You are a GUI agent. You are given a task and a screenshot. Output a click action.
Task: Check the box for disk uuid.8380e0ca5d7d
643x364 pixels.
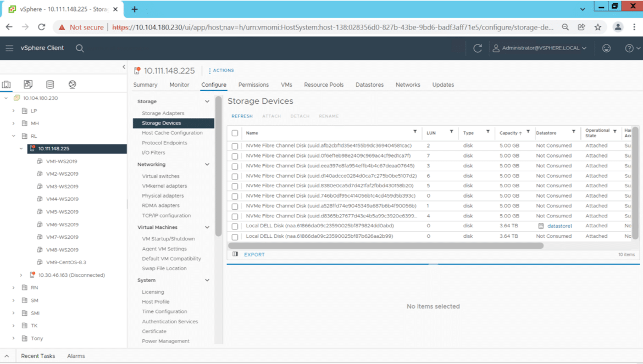coord(235,186)
